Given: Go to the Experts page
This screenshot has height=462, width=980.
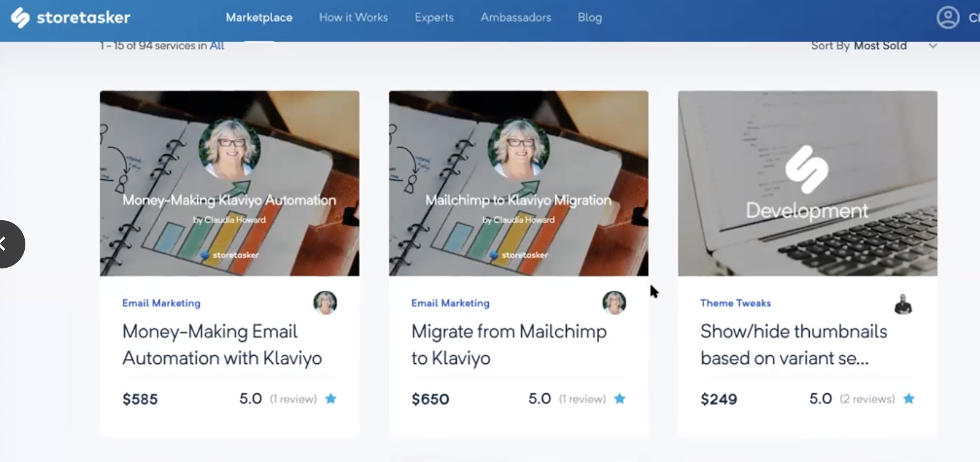Looking at the screenshot, I should 434,17.
